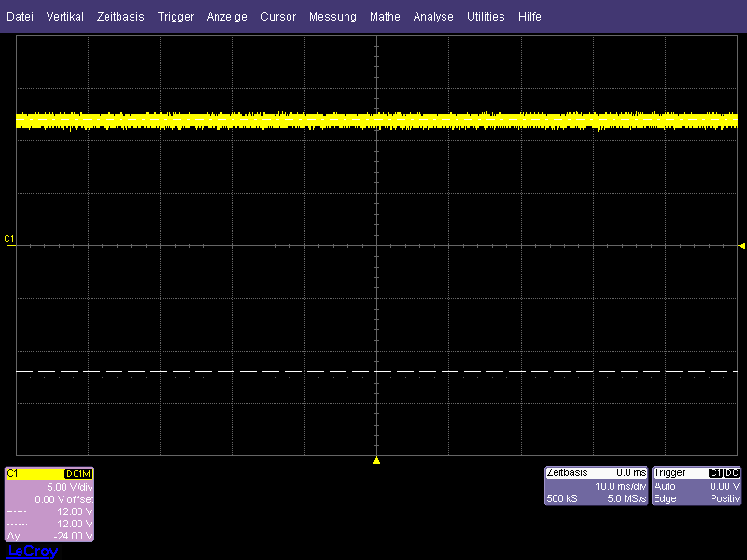747x560 pixels.
Task: Click the Zeitbasis descriptor box title
Action: click(567, 473)
